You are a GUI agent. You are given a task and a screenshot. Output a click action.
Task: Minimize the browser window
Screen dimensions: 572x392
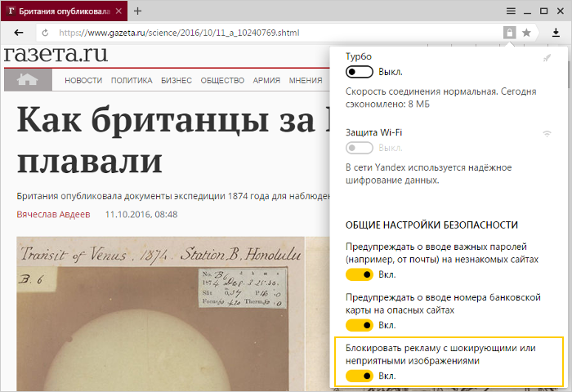[x=527, y=11]
